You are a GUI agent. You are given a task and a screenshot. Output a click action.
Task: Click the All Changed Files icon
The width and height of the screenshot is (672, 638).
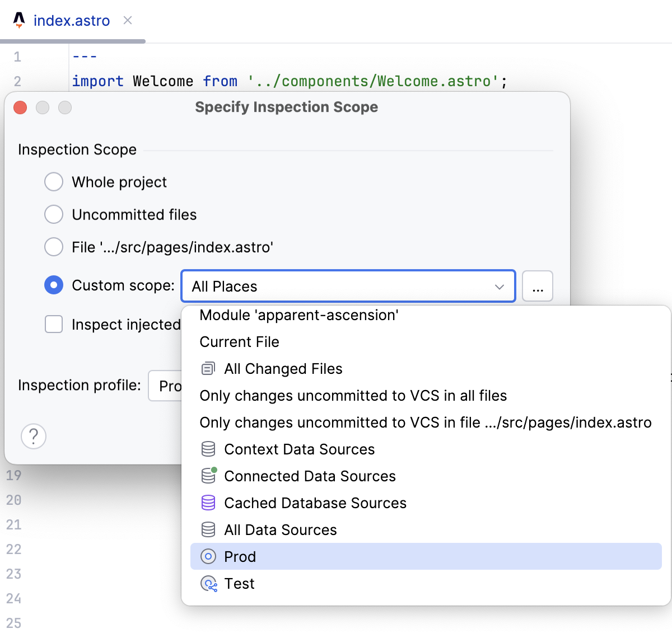(x=208, y=369)
